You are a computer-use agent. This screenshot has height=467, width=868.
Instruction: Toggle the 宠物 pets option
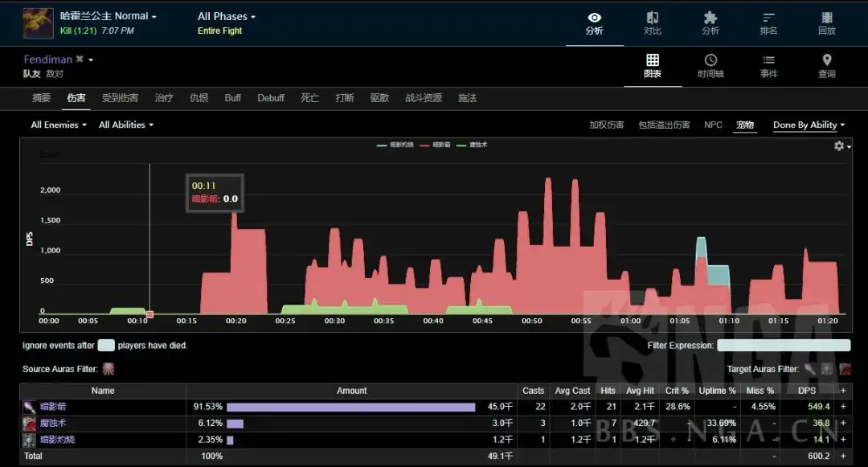[745, 125]
